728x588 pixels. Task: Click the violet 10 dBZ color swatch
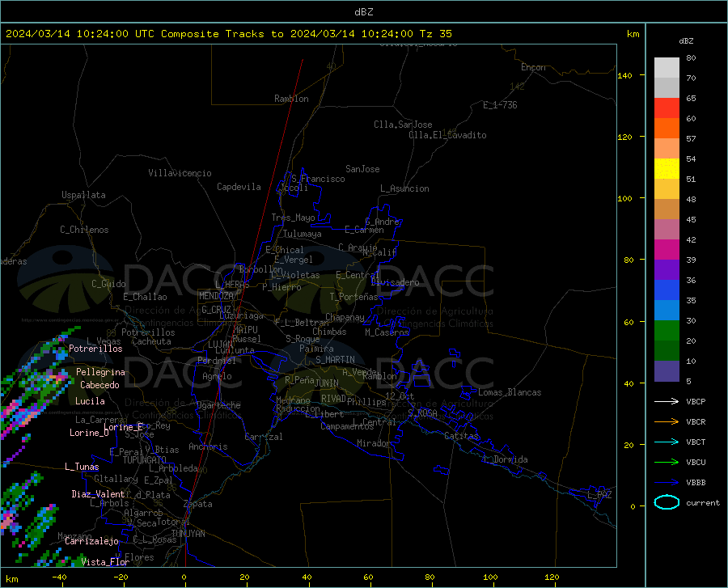coord(667,371)
